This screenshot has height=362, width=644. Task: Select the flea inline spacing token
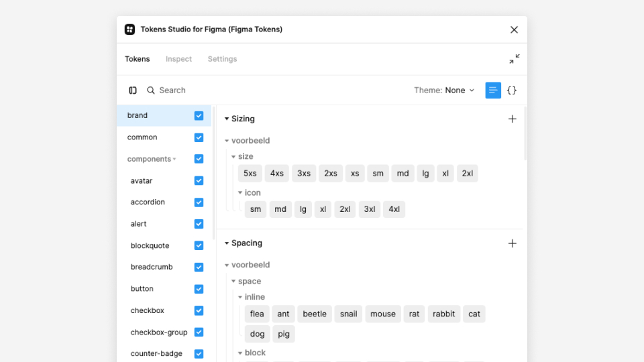[x=257, y=314]
